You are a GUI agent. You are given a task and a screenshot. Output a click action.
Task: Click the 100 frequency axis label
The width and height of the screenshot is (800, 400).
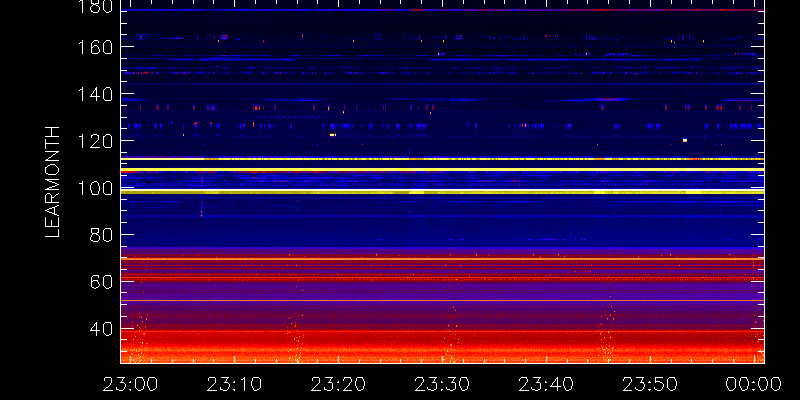94,189
